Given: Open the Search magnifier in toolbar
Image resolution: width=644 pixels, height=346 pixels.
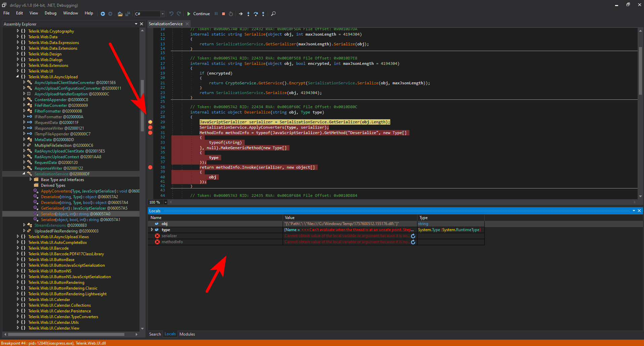Looking at the screenshot, I should (273, 14).
